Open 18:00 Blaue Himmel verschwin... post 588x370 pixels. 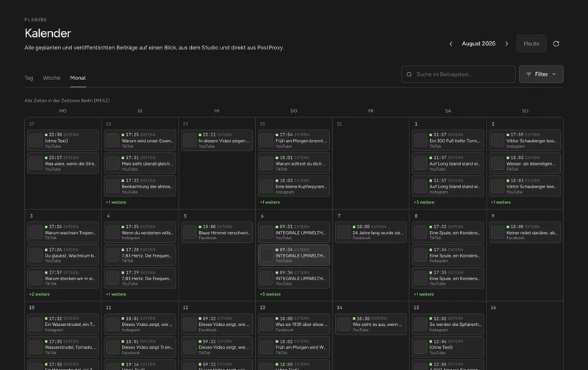click(x=217, y=232)
